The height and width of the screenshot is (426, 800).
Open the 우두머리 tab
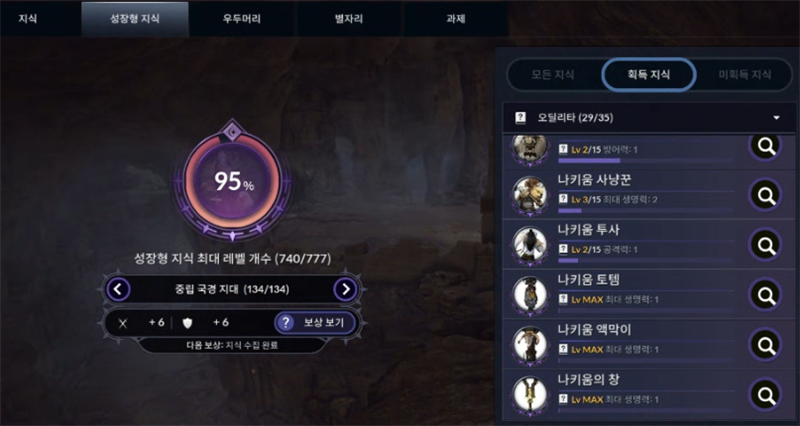click(x=242, y=19)
